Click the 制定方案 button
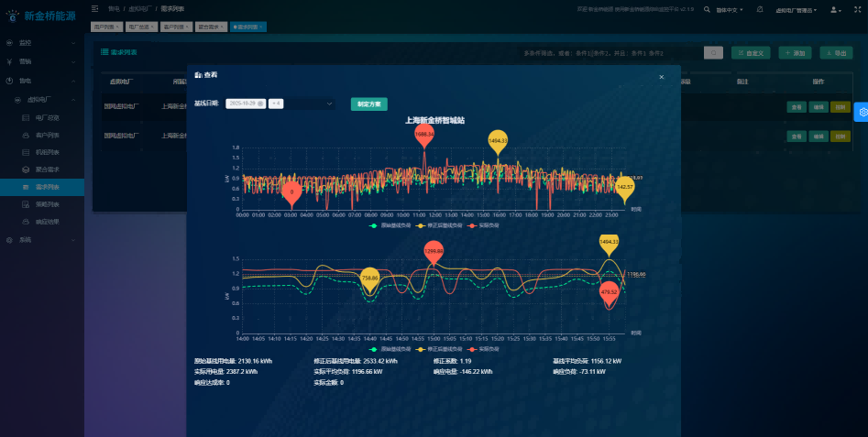 (x=368, y=104)
